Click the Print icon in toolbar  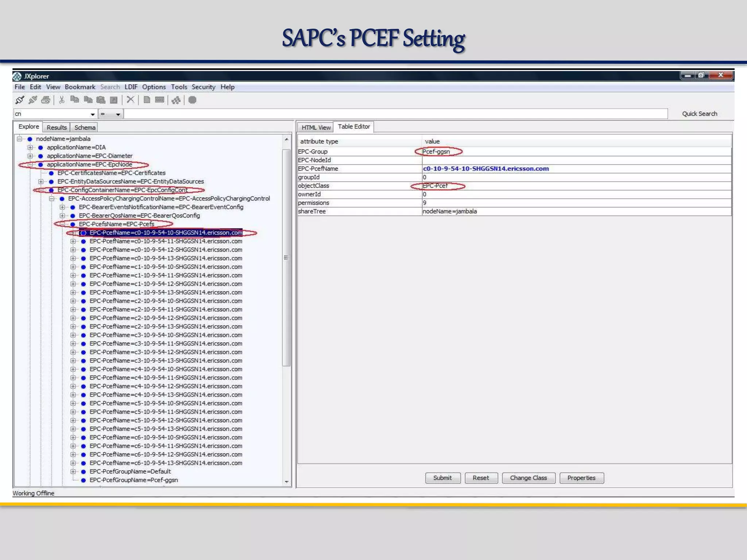(46, 100)
